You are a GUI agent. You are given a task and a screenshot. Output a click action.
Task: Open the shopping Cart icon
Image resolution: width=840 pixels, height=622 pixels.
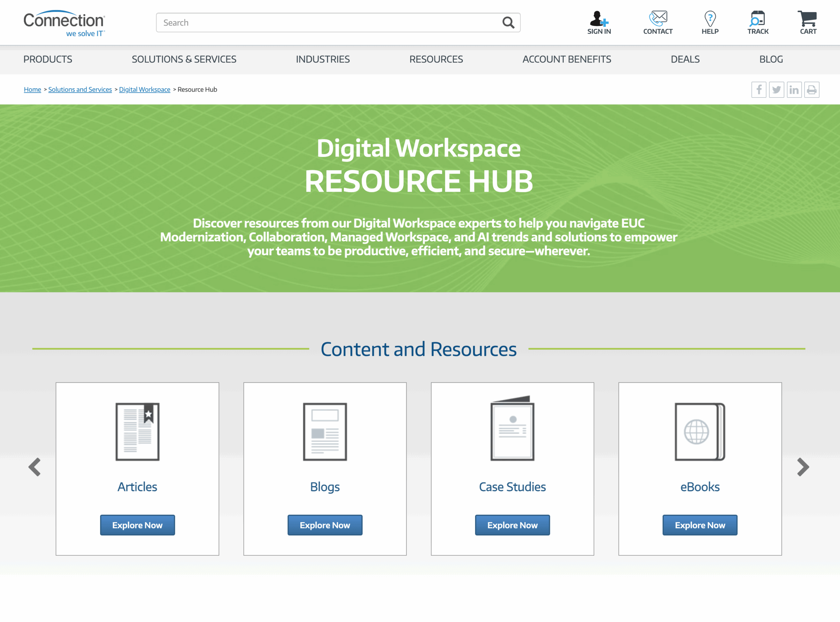[808, 18]
